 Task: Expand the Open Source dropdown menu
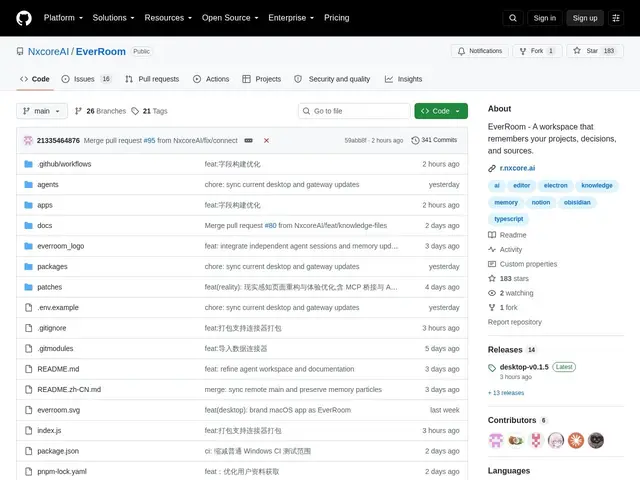tap(230, 18)
